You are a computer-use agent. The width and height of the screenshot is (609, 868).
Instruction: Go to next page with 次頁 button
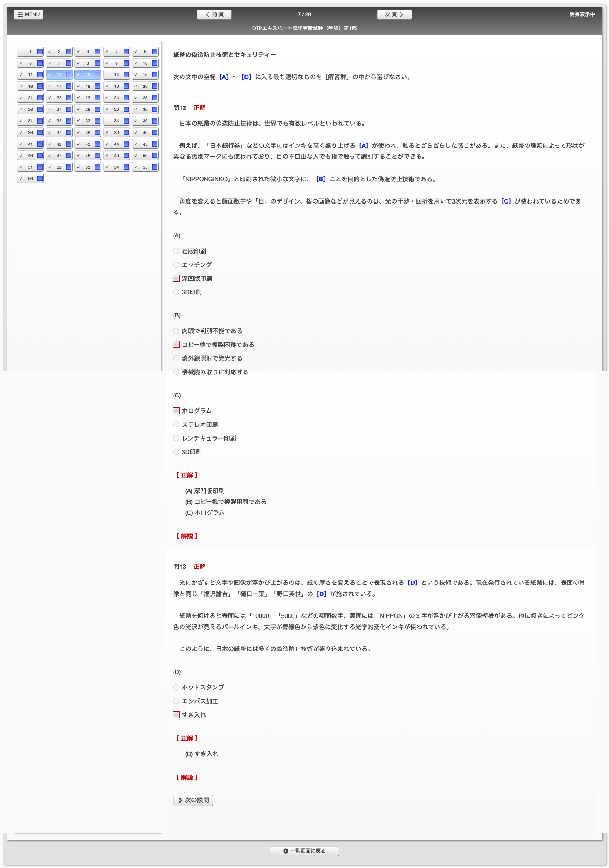click(394, 14)
